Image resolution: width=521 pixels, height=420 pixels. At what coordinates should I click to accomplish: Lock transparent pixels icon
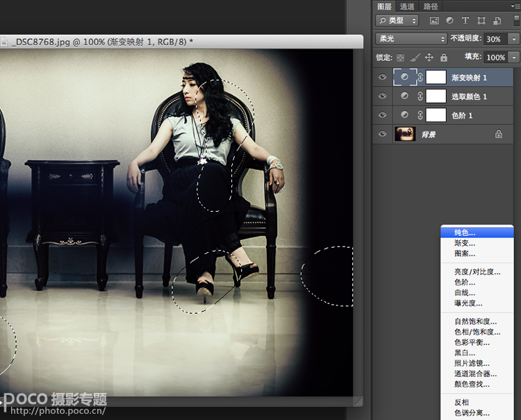(x=401, y=58)
